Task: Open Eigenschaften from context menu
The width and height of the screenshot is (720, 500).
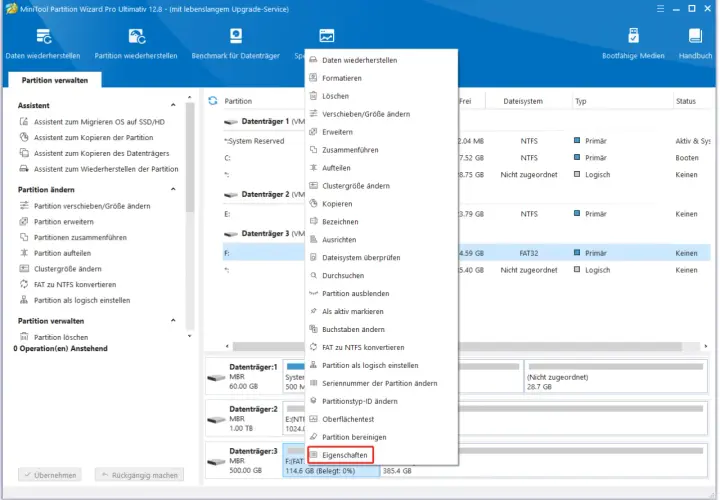Action: coord(341,455)
